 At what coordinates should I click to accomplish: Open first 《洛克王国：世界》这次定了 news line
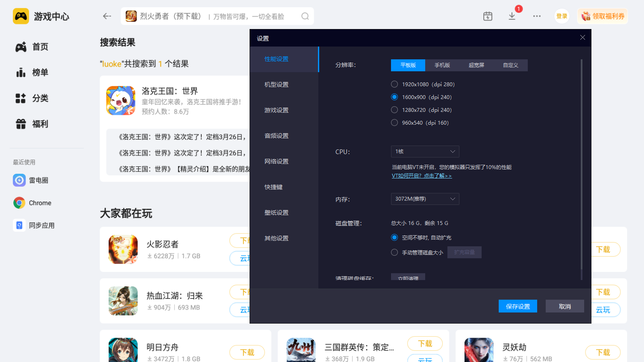point(182,137)
